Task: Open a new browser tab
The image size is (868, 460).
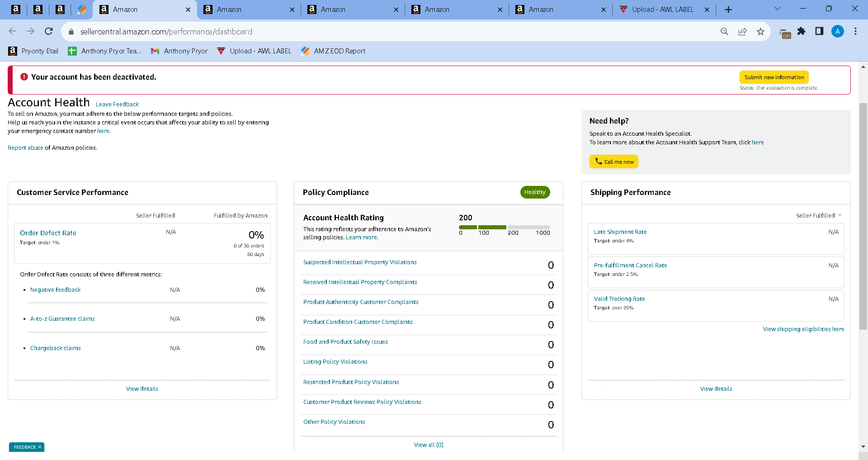Action: point(728,9)
